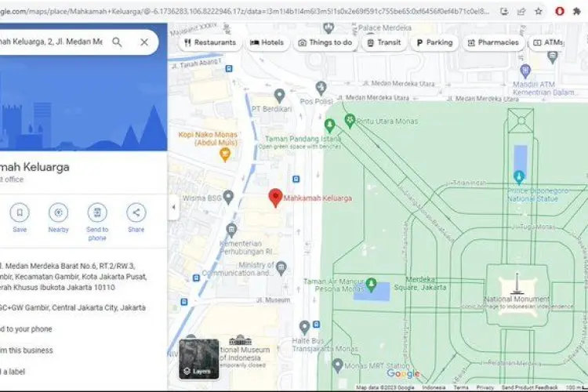
Task: Open the Extensions puzzle icon
Action: tap(577, 11)
